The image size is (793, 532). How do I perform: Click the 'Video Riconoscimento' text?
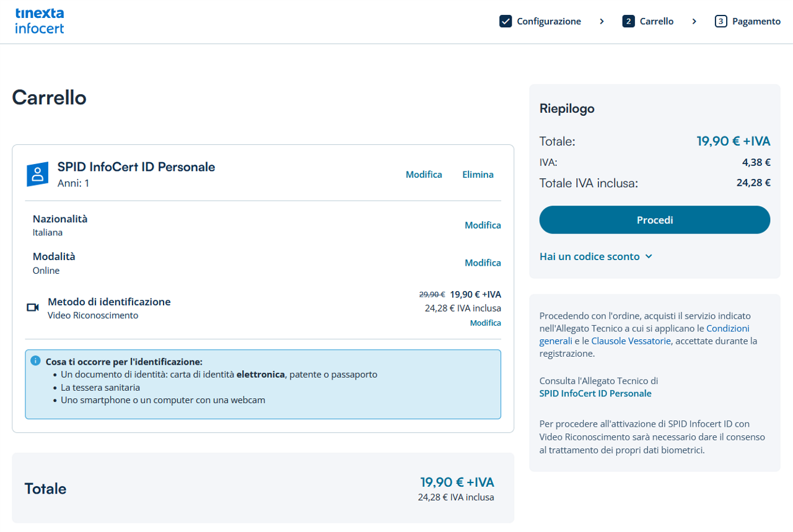[x=93, y=316]
